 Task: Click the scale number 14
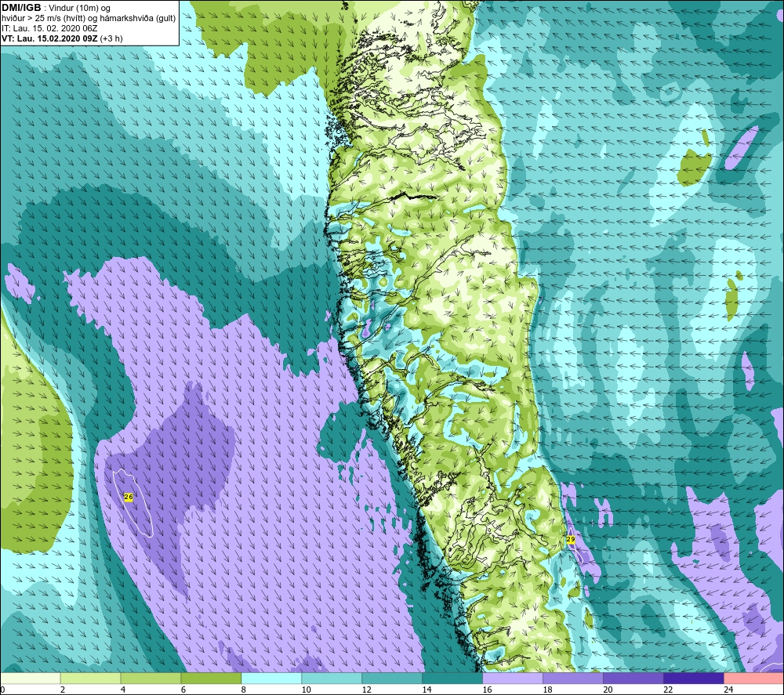(426, 690)
